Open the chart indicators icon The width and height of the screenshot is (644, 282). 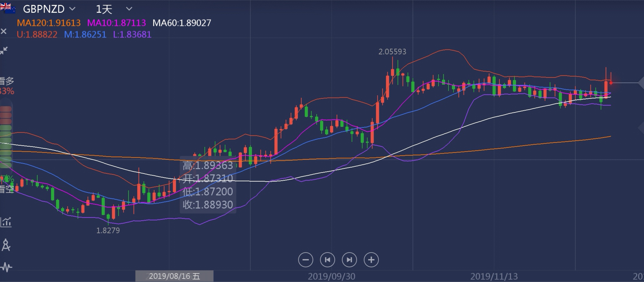pos(6,222)
